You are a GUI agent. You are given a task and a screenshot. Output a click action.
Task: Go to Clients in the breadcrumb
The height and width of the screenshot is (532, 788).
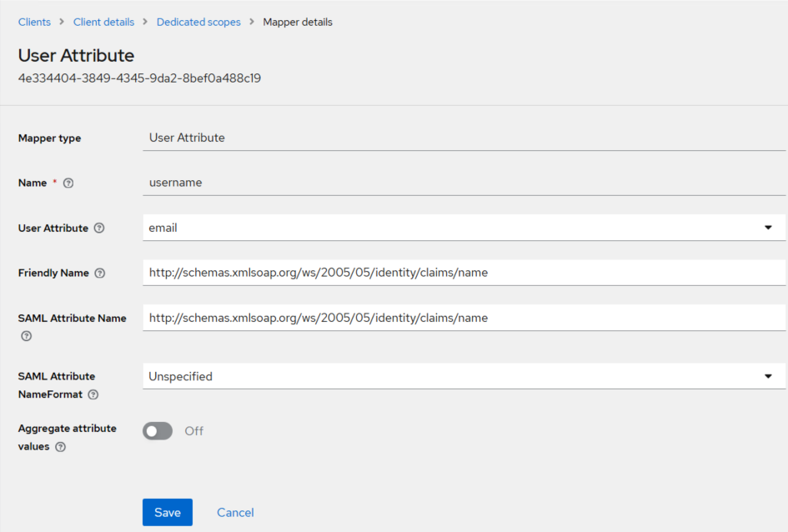pyautogui.click(x=34, y=23)
